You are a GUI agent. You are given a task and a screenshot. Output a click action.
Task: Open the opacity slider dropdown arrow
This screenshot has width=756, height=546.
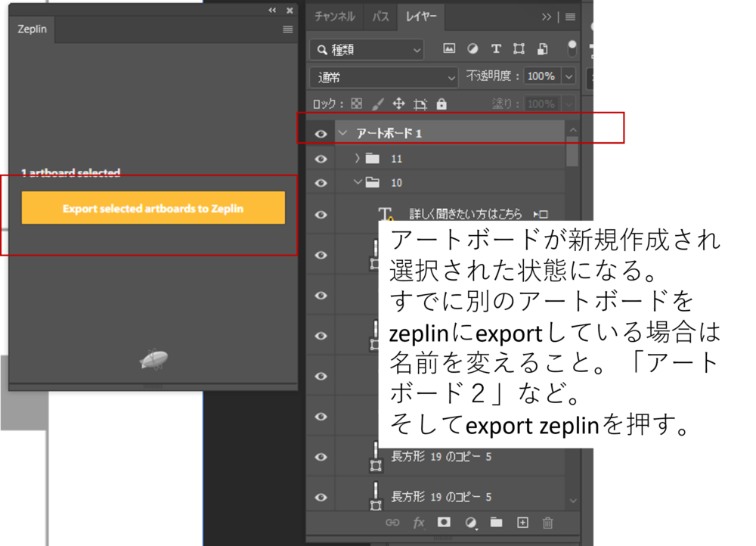coord(569,76)
